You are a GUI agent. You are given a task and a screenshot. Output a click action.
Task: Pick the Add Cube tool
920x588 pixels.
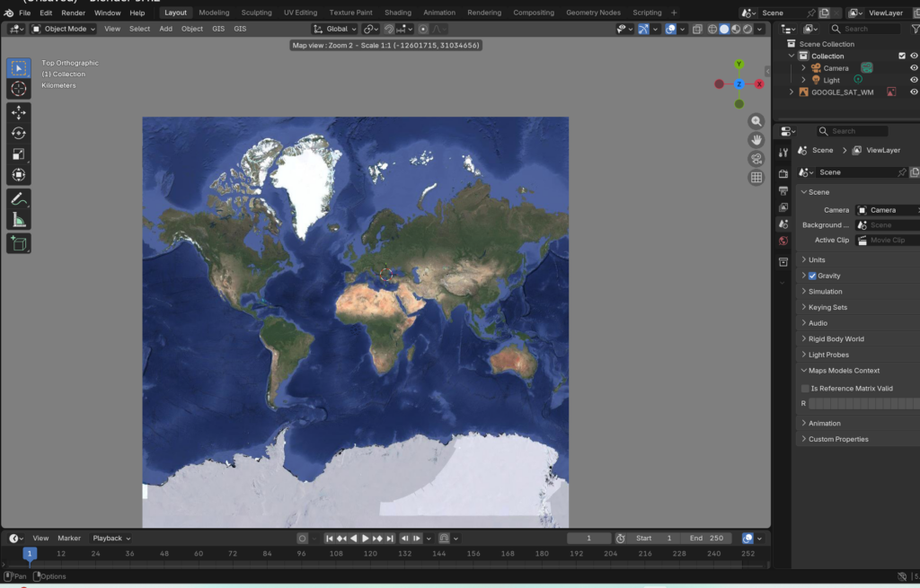pos(19,243)
